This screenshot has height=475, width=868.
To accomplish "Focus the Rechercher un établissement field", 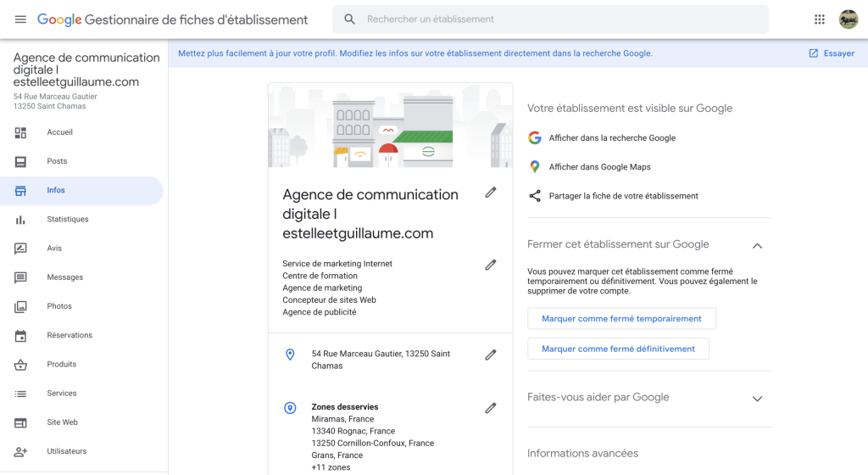I will 550,20.
